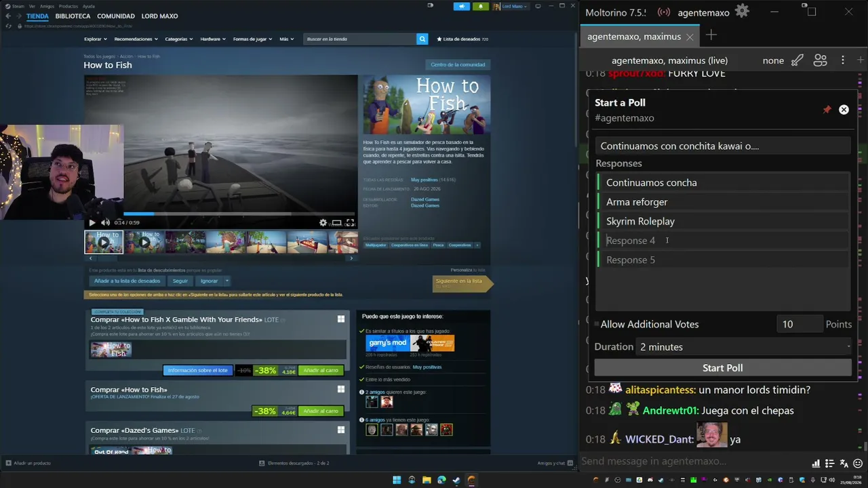
Task: Switch to the COMUNIDAD tab
Action: [116, 16]
